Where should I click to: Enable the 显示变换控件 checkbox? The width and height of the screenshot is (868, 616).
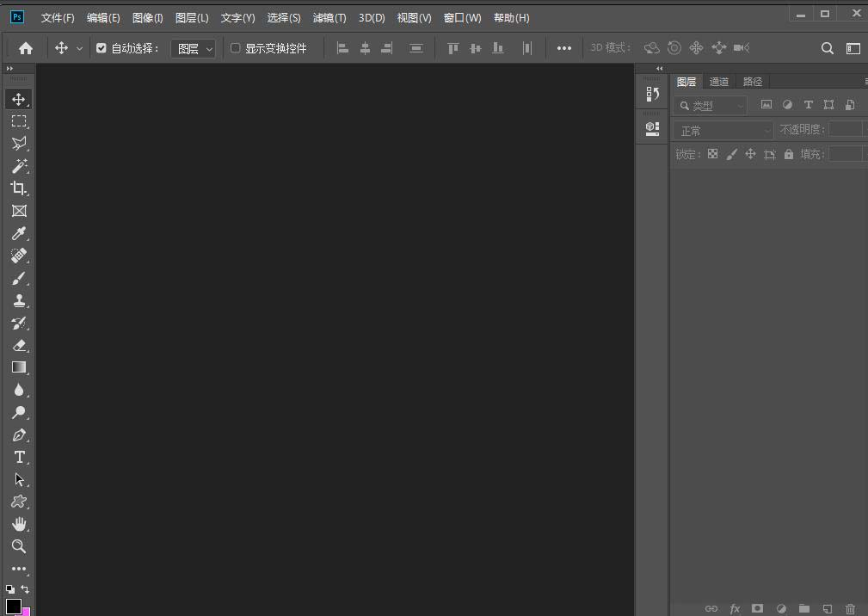(235, 48)
